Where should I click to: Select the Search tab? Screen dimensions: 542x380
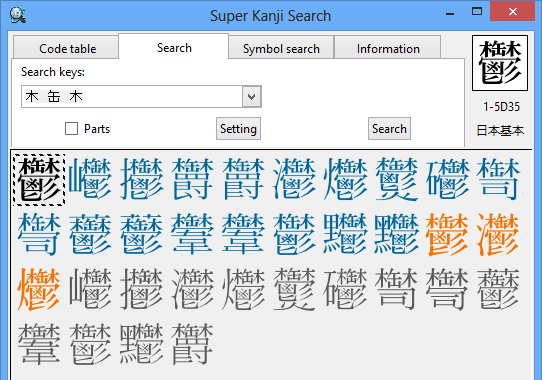pyautogui.click(x=174, y=47)
